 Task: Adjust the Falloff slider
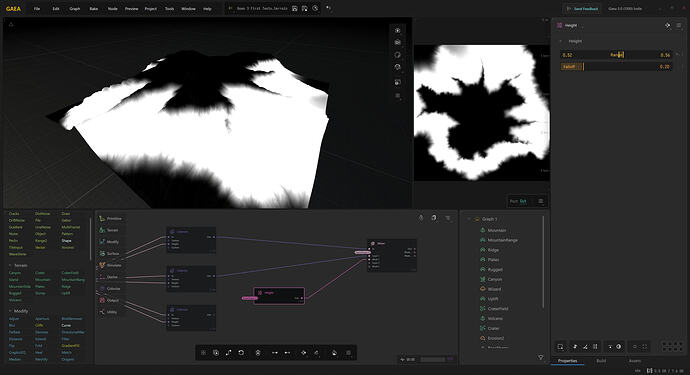tap(616, 66)
